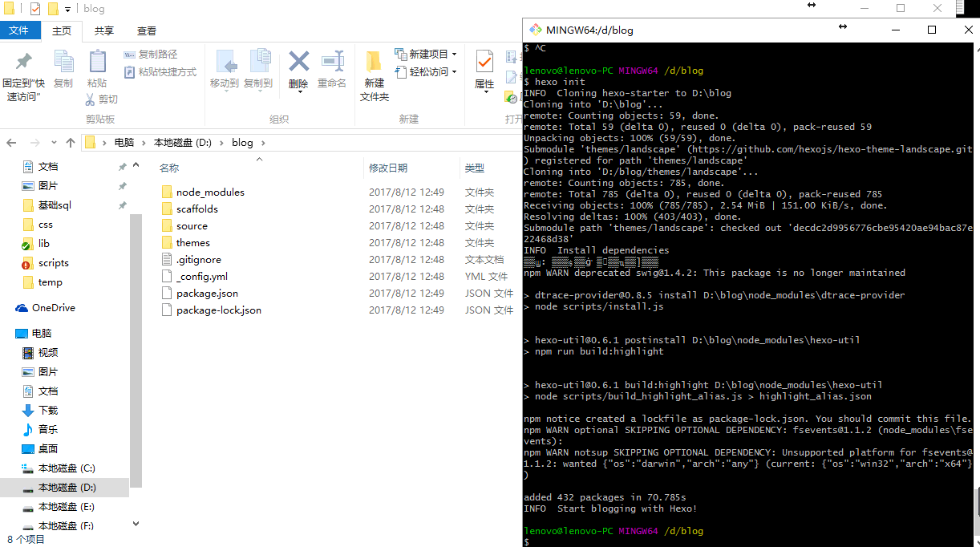Expand the chevron after 本地磁盘 (D:) in the address bar
980x547 pixels.
(221, 143)
